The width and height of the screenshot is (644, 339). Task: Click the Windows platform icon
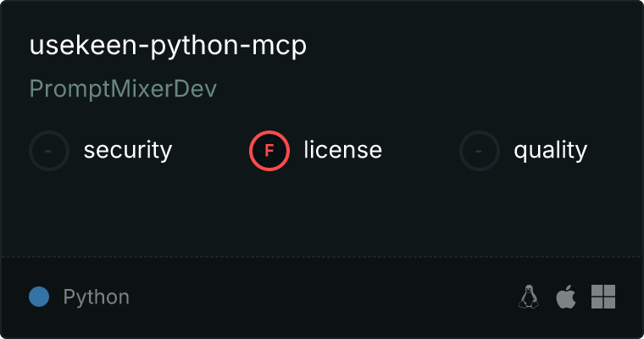tap(602, 297)
